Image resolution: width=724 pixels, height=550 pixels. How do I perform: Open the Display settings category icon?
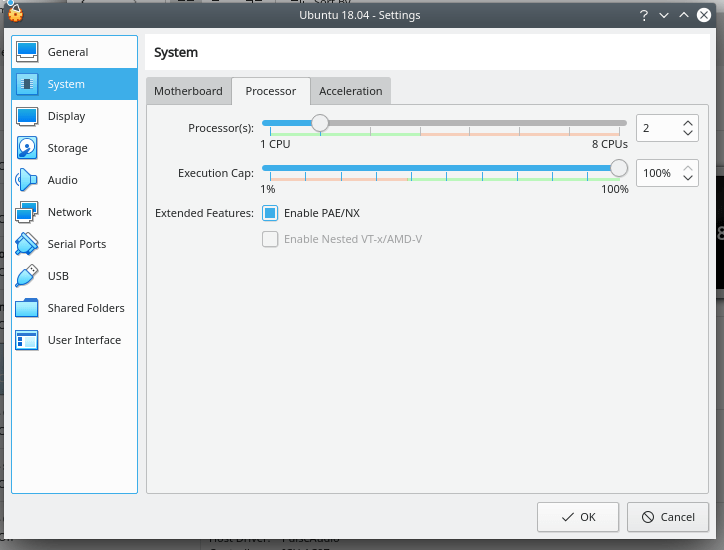pos(27,116)
